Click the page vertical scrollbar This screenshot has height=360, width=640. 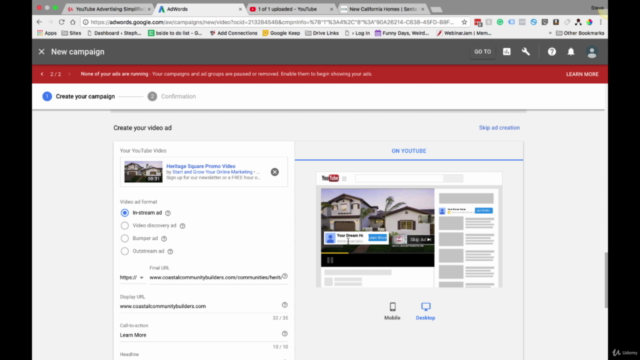point(606,280)
